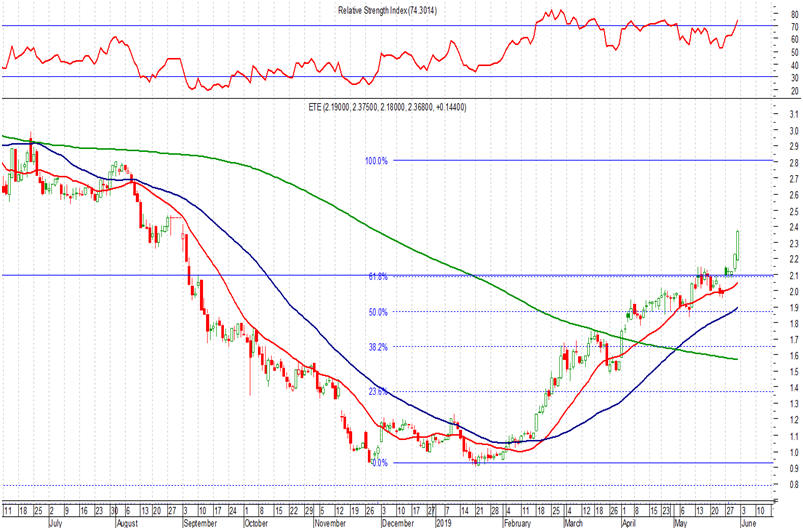Click the October month label
Viewport: 803px width, 530px height.
(256, 523)
